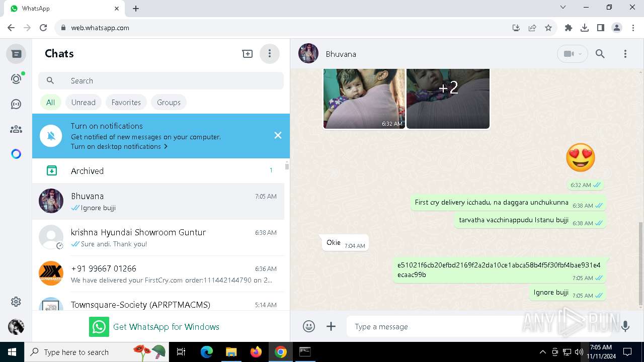Click the conversation vertical scrollbar
This screenshot has width=644, height=362.
point(640,263)
